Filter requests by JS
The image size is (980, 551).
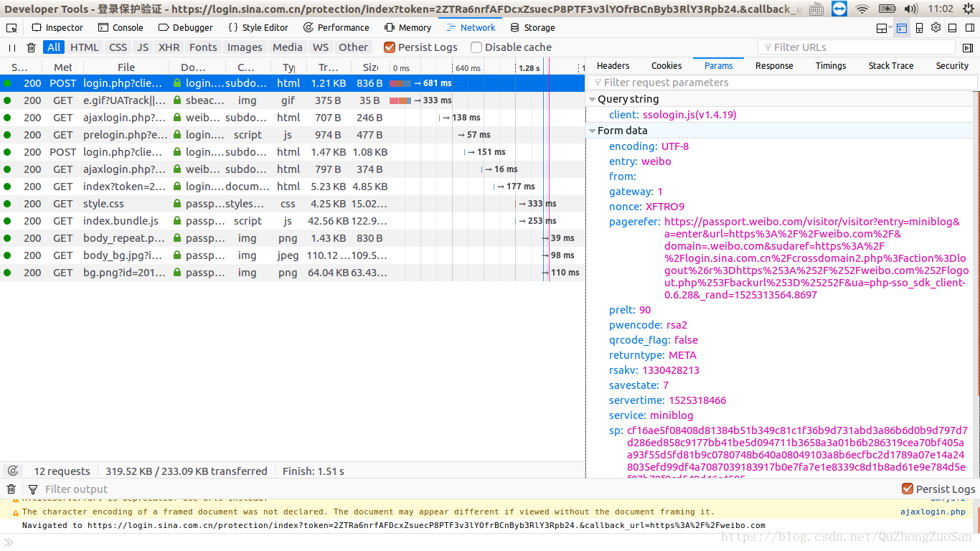(143, 47)
